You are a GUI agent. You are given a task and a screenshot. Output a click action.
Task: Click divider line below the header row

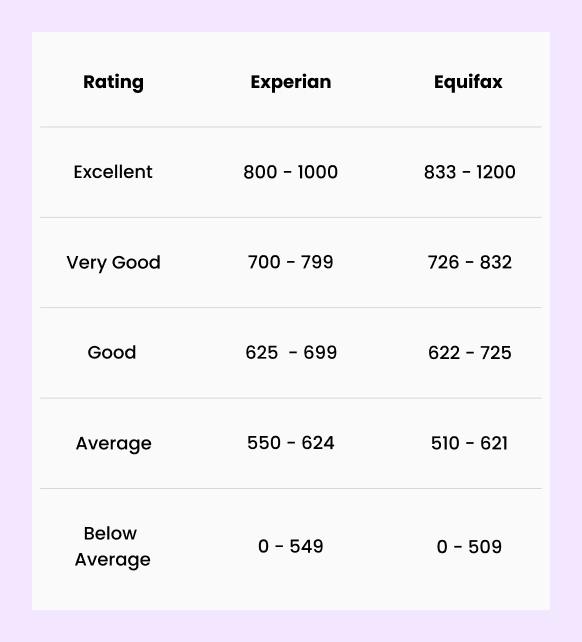pyautogui.click(x=291, y=127)
